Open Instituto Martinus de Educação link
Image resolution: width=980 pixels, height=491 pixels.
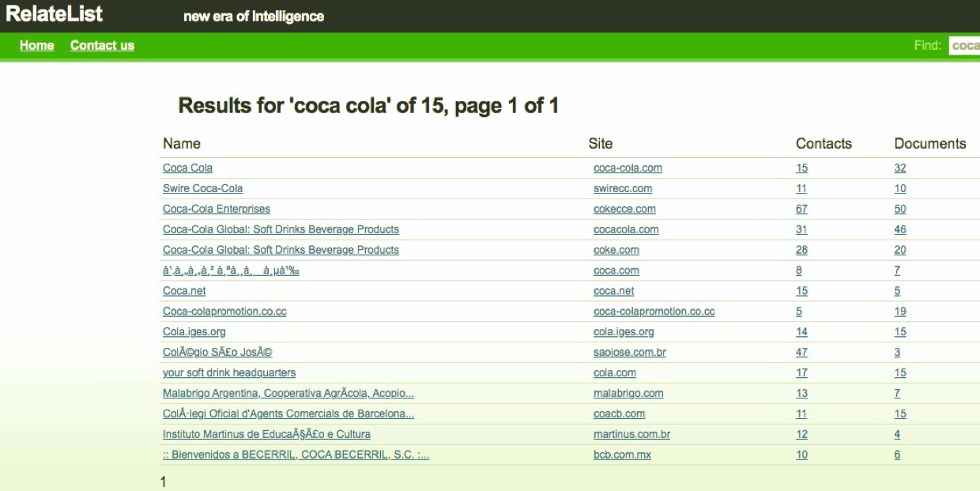coord(266,435)
